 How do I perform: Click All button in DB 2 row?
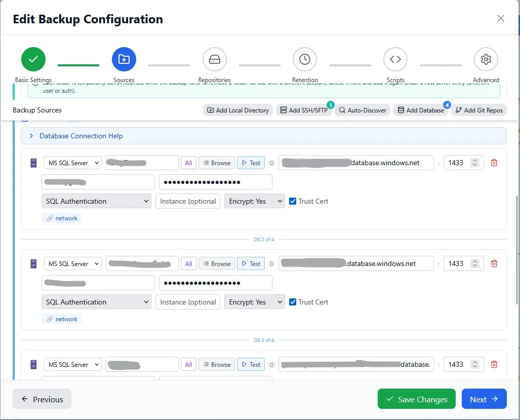188,264
